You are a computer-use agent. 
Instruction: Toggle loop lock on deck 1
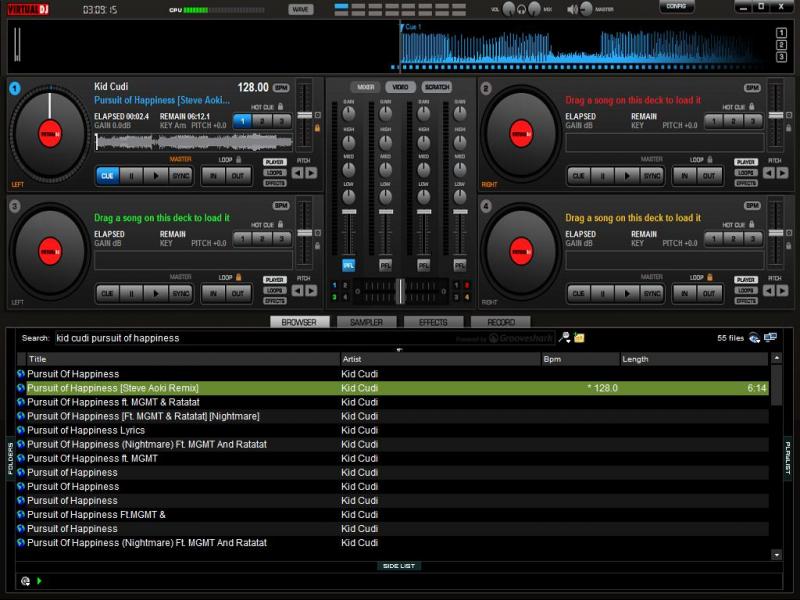[238, 160]
